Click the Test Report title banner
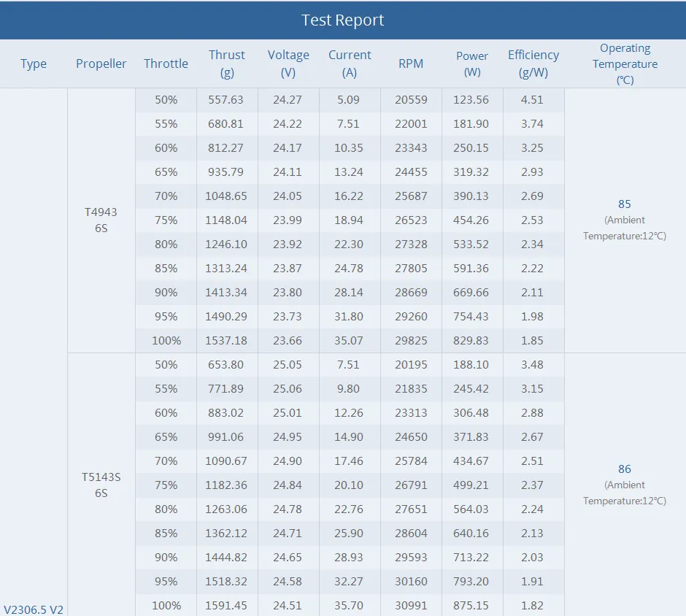The height and width of the screenshot is (616, 686). [x=342, y=20]
